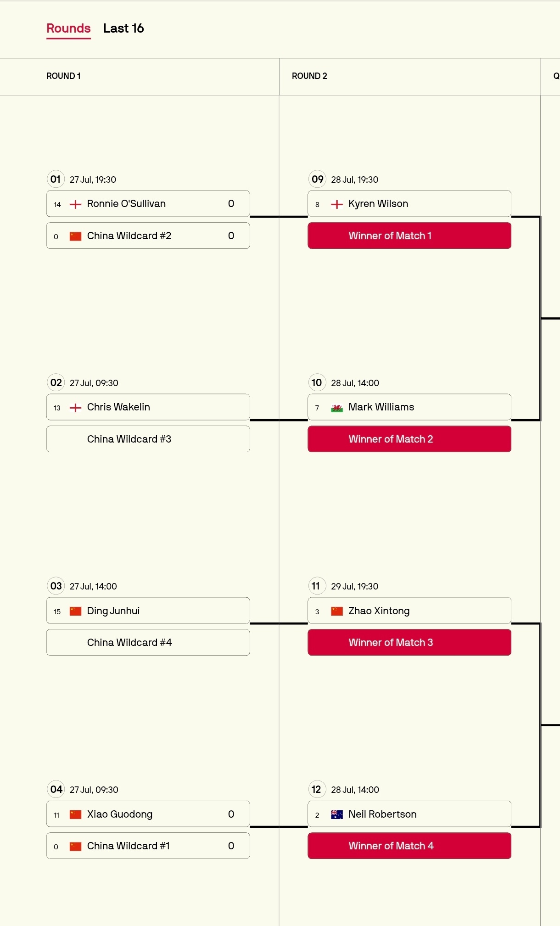
Task: Click China flag beside China Wildcard #2
Action: (x=75, y=236)
